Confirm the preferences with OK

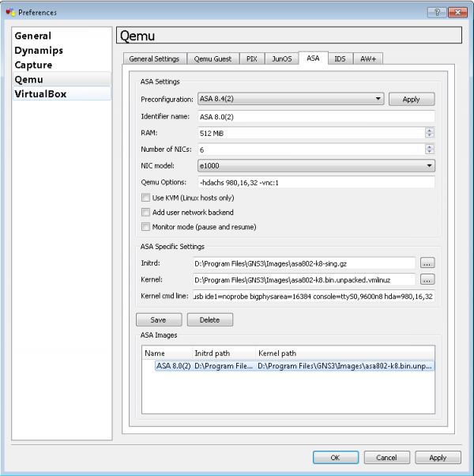336,458
